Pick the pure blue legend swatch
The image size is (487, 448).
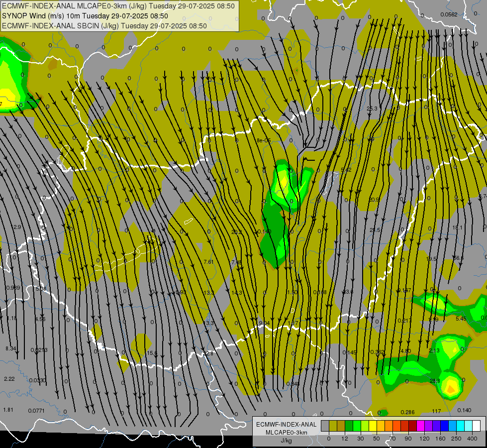(x=444, y=426)
